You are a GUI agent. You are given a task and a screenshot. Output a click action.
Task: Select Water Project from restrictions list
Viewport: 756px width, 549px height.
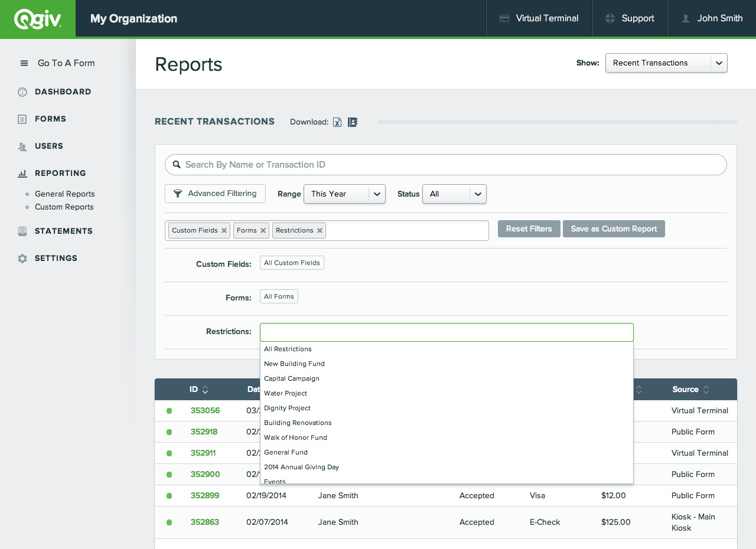(x=285, y=393)
